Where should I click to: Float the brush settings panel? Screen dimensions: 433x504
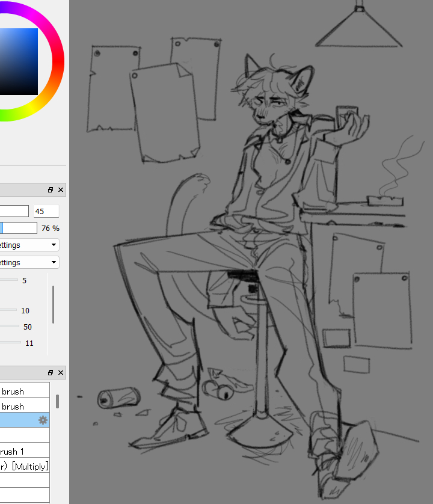pos(51,190)
